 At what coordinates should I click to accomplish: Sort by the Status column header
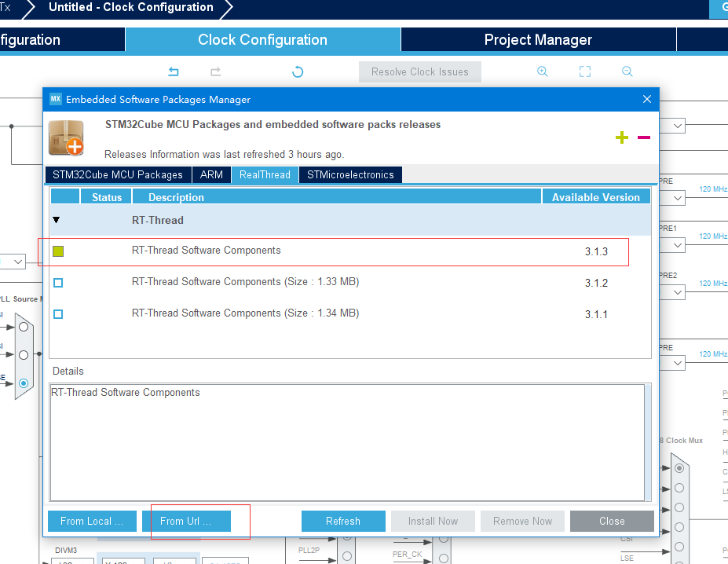click(x=107, y=197)
